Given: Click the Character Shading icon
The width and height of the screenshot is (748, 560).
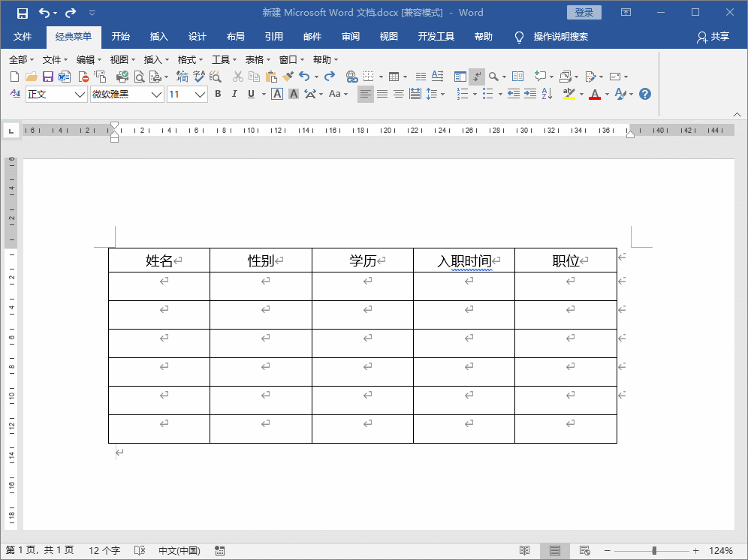Looking at the screenshot, I should pos(294,94).
